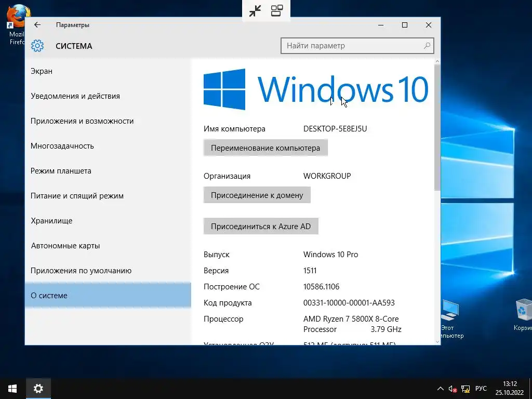Open the clock showing 13:12
Image resolution: width=532 pixels, height=399 pixels.
(x=510, y=389)
